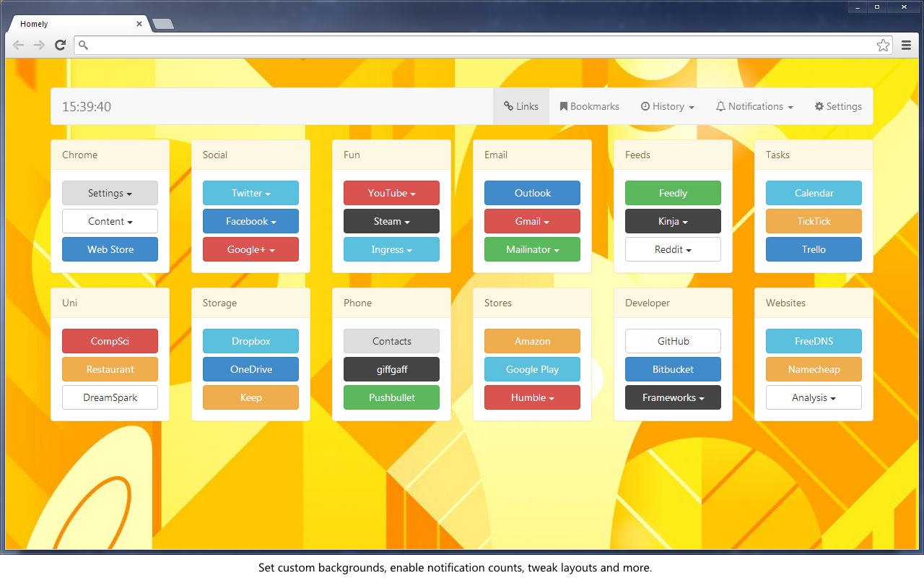The height and width of the screenshot is (578, 924).
Task: Reload the page with refresh icon
Action: [61, 45]
